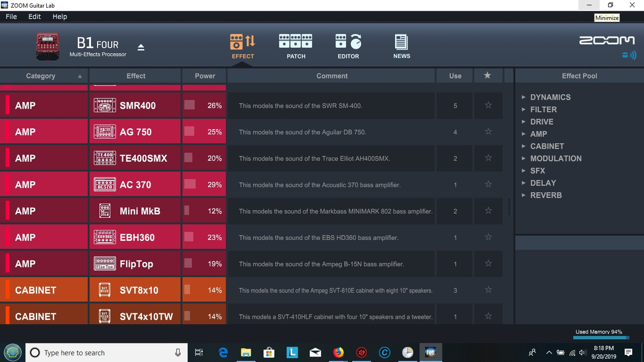
Task: Click the Use count 5 for SMR400
Action: [455, 106]
